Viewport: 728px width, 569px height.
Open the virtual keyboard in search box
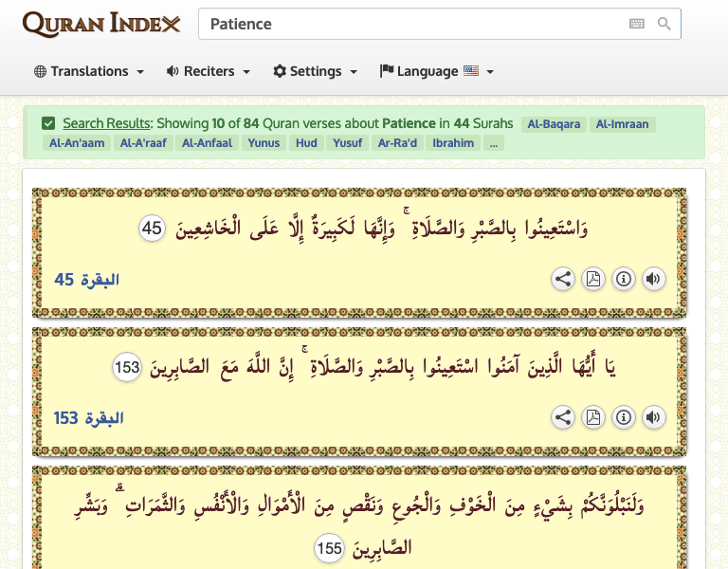[x=637, y=24]
